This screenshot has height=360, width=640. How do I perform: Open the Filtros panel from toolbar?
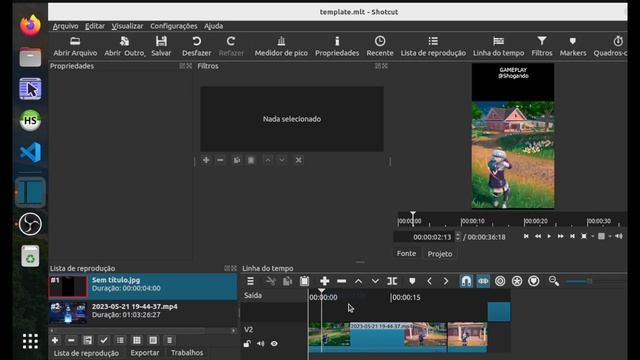[x=542, y=47]
